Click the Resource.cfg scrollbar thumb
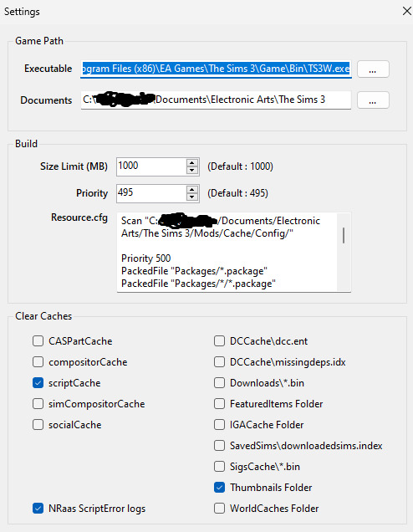Image resolution: width=413 pixels, height=532 pixels. (344, 235)
